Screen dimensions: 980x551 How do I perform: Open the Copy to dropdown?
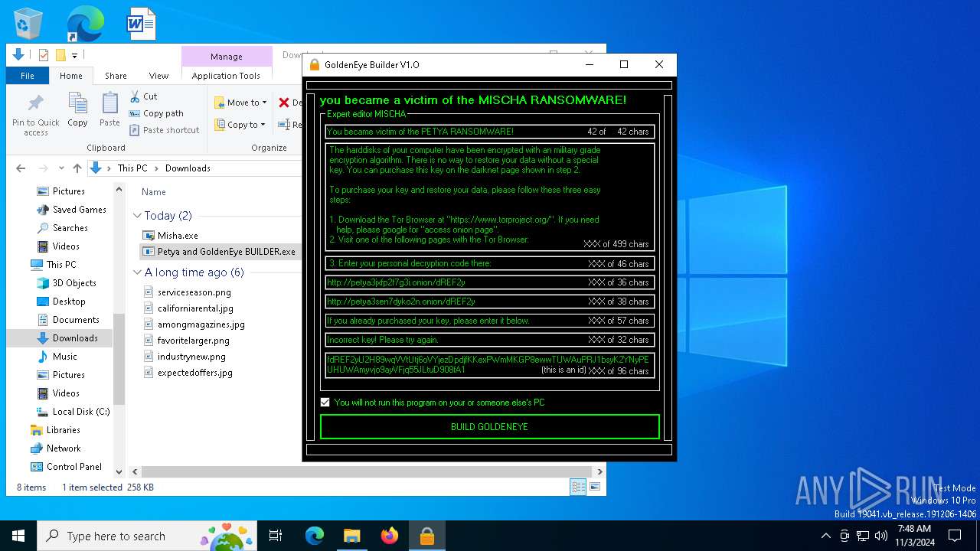pyautogui.click(x=240, y=125)
